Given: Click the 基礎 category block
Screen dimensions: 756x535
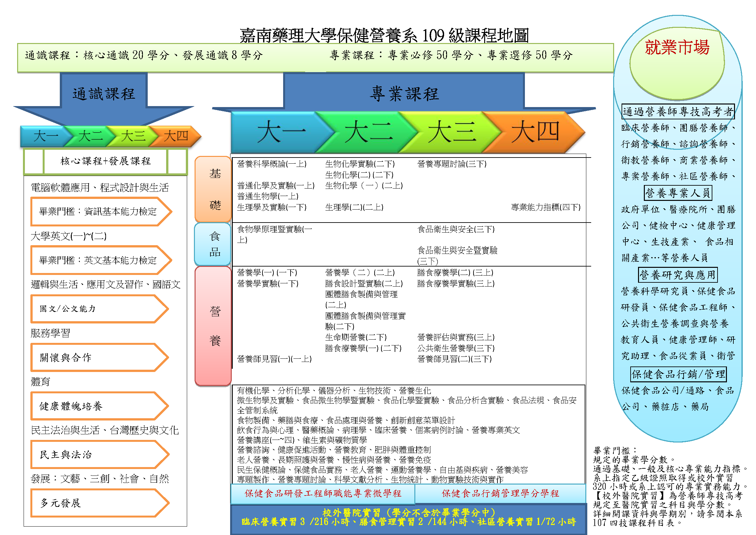Looking at the screenshot, I should (x=213, y=190).
